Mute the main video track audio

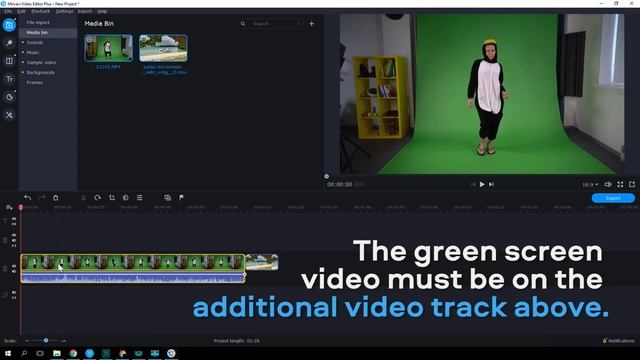(14, 271)
